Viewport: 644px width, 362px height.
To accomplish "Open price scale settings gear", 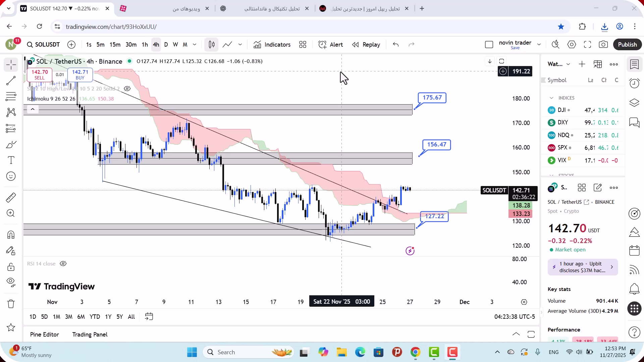I will 524,302.
